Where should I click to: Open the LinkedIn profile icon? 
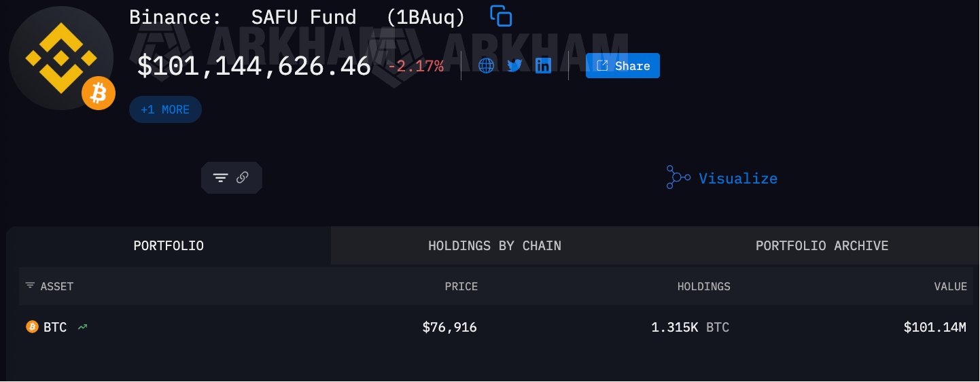543,66
